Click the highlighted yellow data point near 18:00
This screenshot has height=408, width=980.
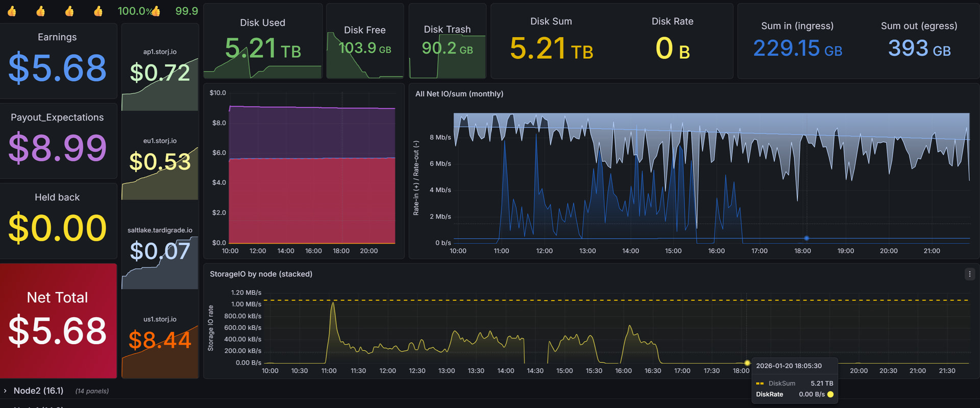click(747, 363)
